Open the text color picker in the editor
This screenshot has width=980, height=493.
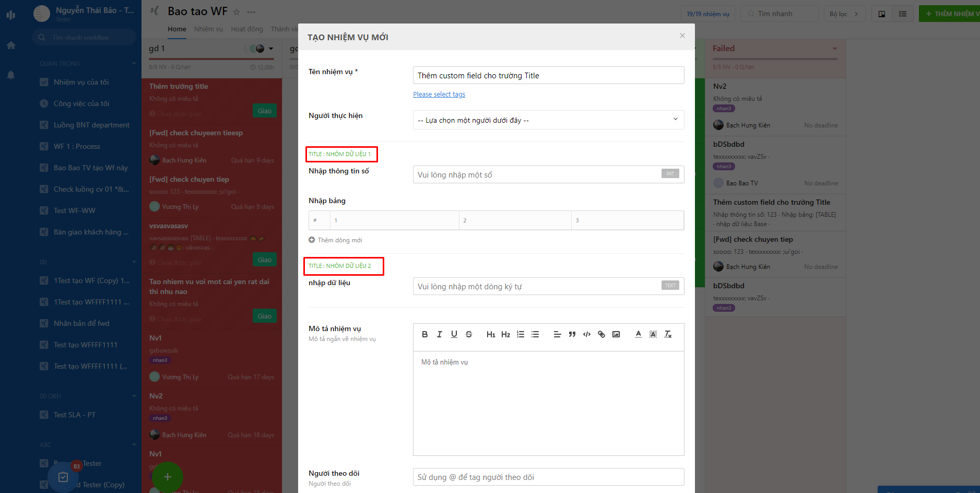point(638,334)
